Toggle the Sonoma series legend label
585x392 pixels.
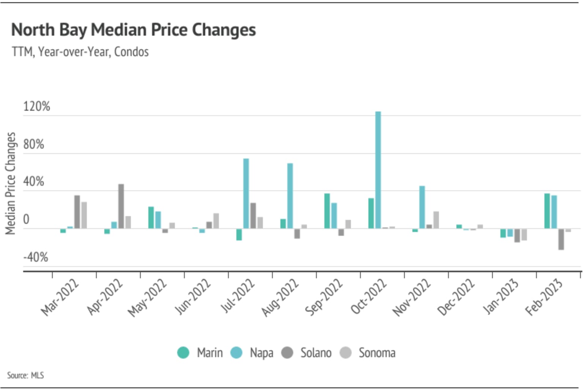point(377,353)
